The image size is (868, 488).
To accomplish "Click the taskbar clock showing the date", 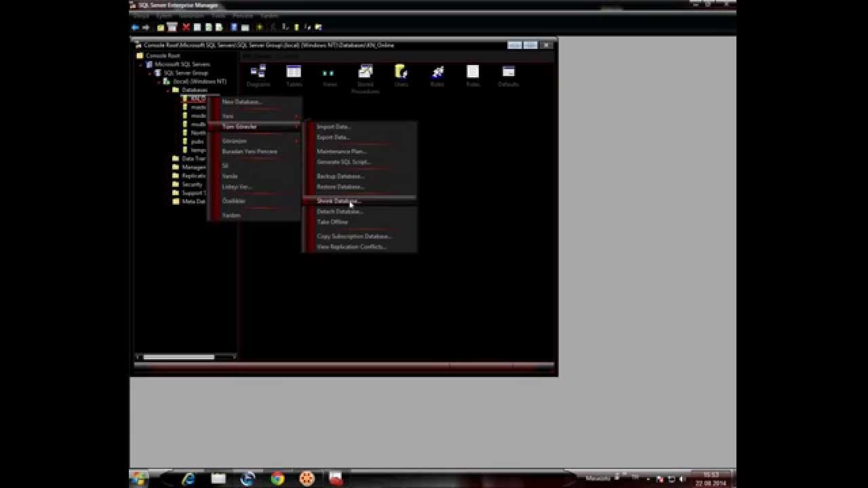I will [x=711, y=479].
